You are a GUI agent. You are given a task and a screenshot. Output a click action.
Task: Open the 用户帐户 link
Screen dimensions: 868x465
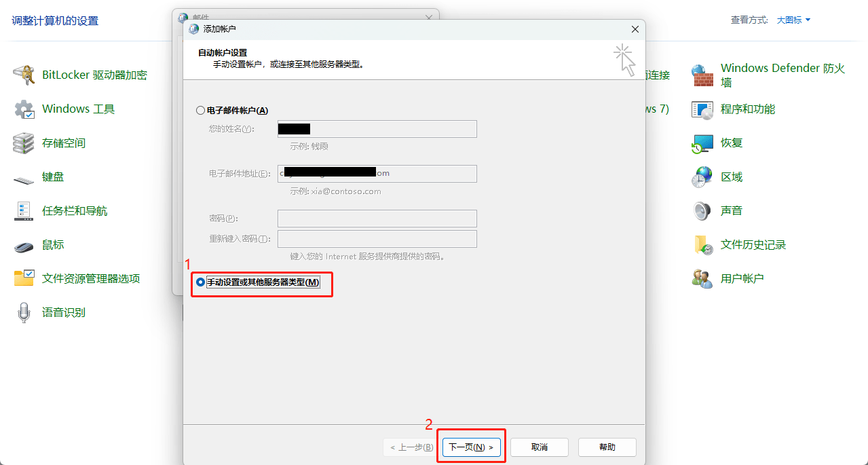click(742, 279)
